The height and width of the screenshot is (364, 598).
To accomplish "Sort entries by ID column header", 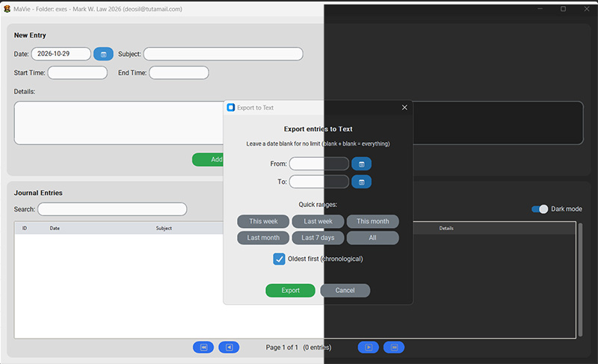I will coord(25,228).
